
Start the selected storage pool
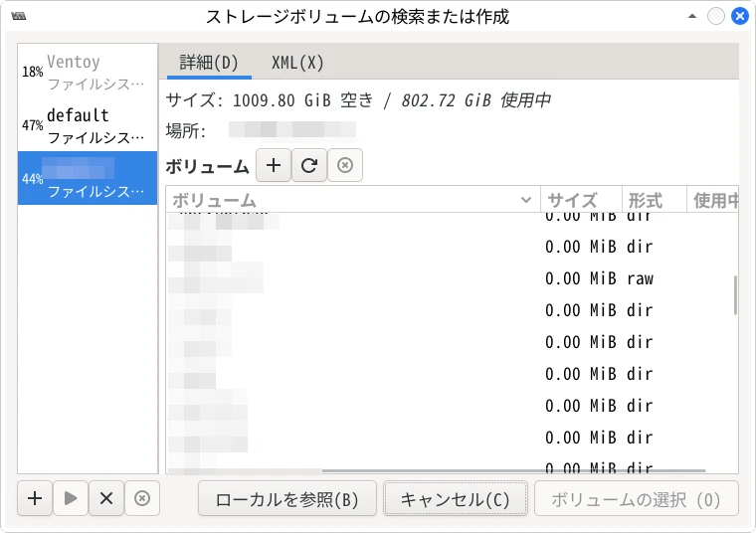[x=71, y=498]
